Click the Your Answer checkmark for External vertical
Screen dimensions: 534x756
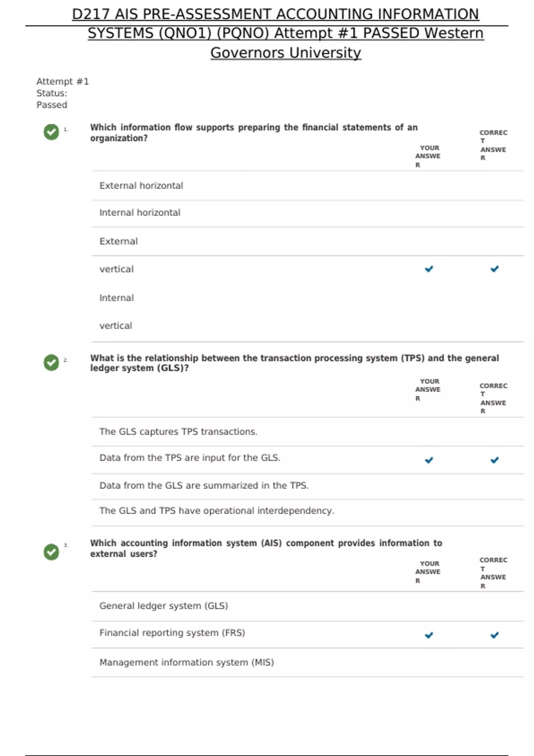pyautogui.click(x=429, y=269)
